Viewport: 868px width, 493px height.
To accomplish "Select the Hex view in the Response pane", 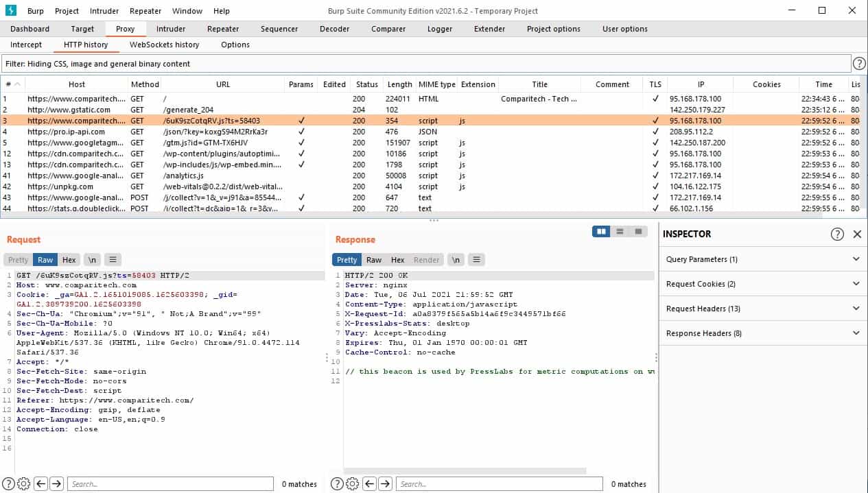I will tap(398, 260).
